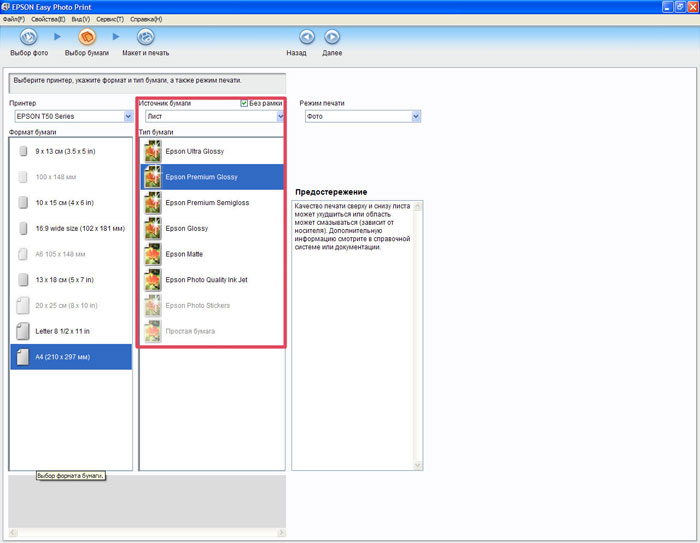Viewport: 700px width, 543px height.
Task: Click the EPSON Easy Photo Print title icon
Action: [x=5, y=7]
